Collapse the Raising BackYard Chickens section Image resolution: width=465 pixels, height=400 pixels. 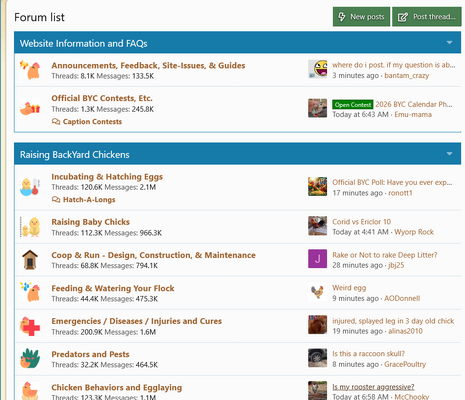click(x=449, y=154)
